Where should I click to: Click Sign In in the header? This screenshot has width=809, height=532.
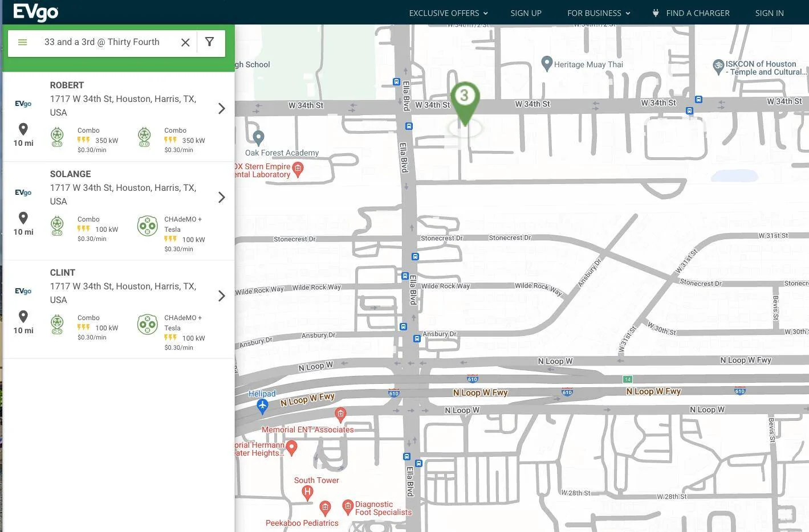tap(769, 13)
